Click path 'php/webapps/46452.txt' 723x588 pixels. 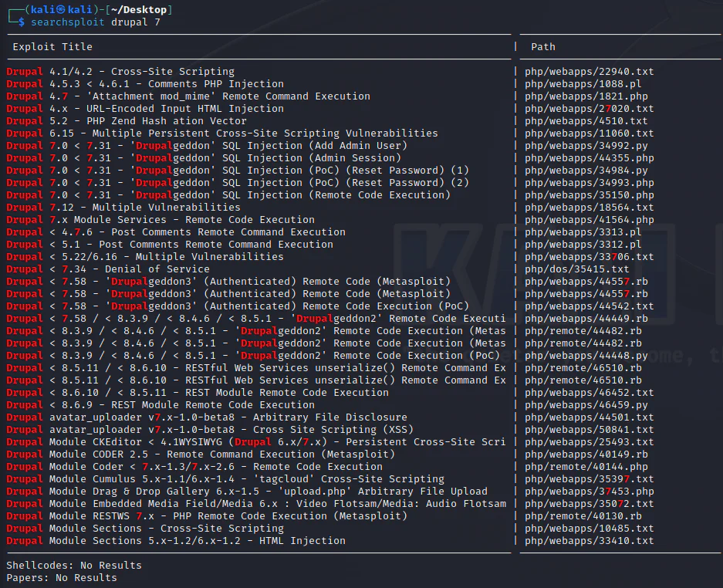(x=590, y=393)
